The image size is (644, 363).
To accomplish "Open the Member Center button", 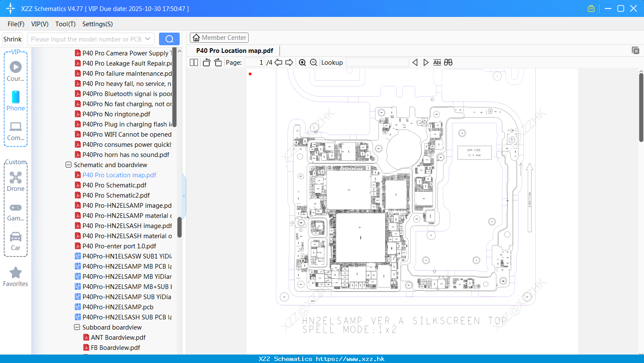I will pyautogui.click(x=219, y=38).
